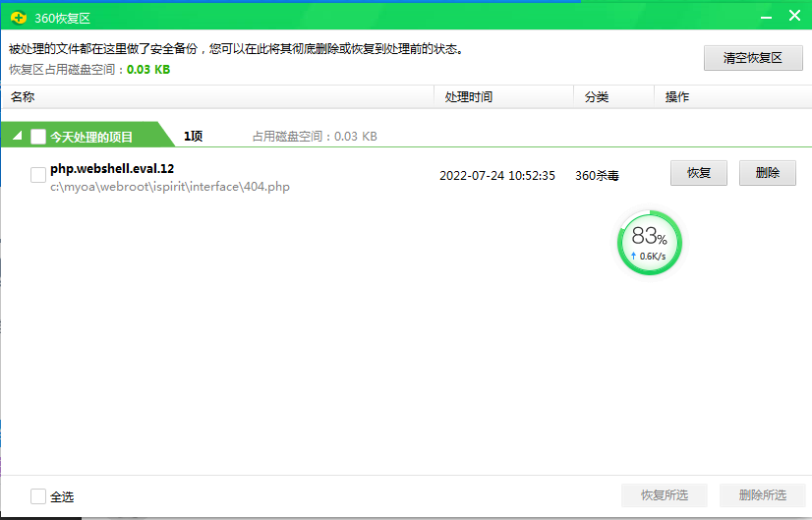Click the 恢复所选 button
This screenshot has width=812, height=520.
665,495
